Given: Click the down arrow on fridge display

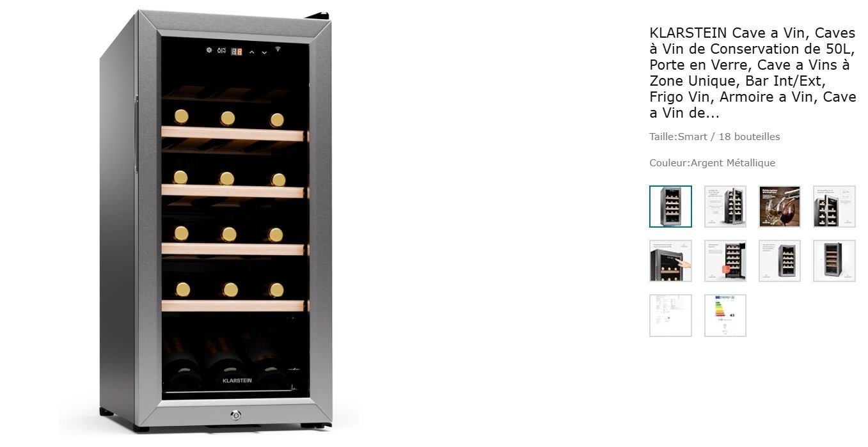Looking at the screenshot, I should (x=264, y=52).
